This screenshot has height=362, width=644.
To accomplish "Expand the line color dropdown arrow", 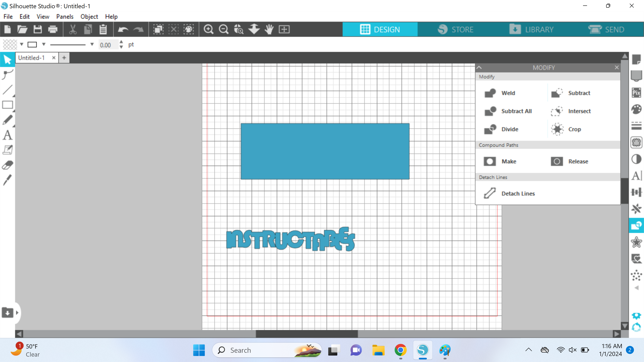I will click(x=44, y=44).
